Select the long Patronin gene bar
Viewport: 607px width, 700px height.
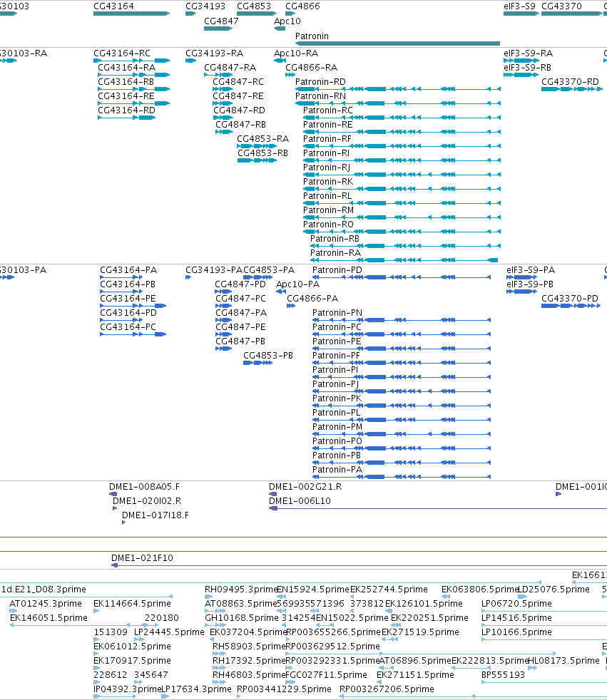point(397,43)
